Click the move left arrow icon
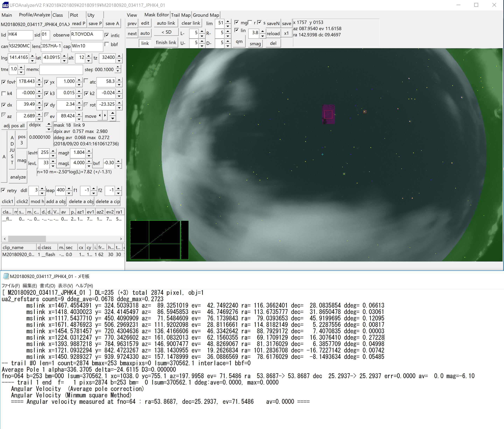504x429 pixels. pos(100,116)
